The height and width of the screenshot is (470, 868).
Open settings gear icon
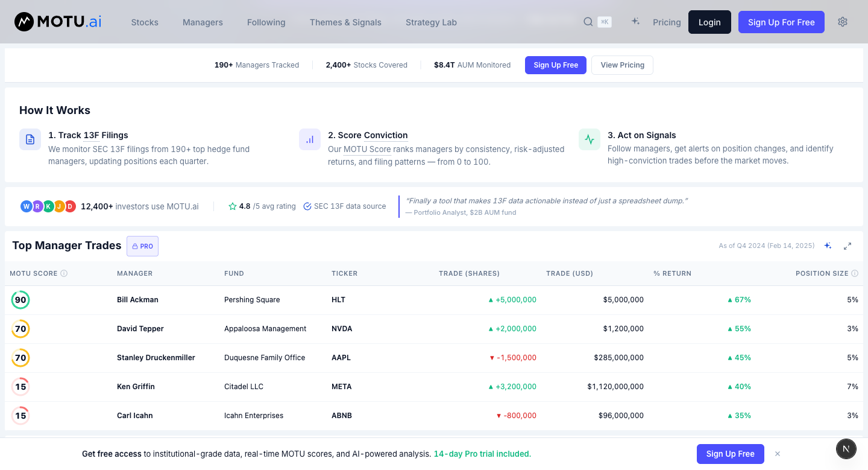coord(843,22)
